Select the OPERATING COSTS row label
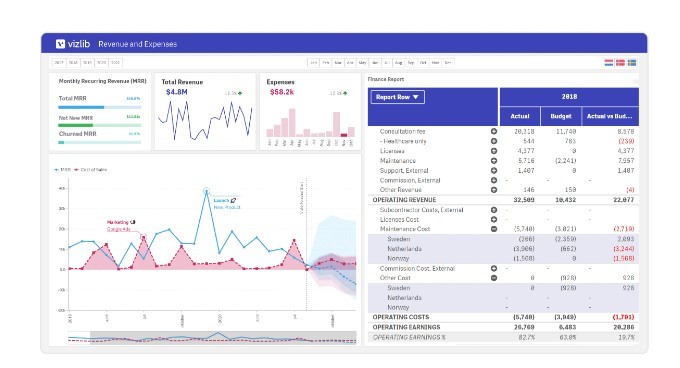 401,317
